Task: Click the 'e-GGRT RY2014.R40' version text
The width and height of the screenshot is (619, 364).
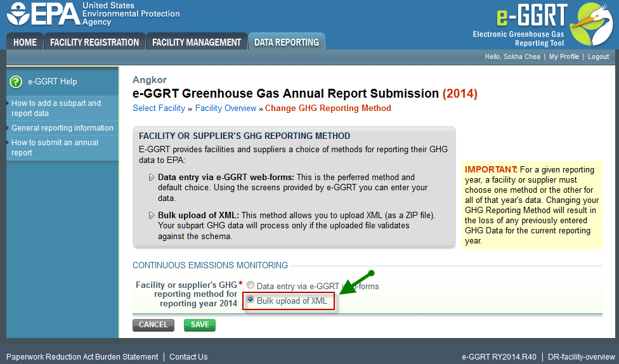Action: pyautogui.click(x=499, y=357)
